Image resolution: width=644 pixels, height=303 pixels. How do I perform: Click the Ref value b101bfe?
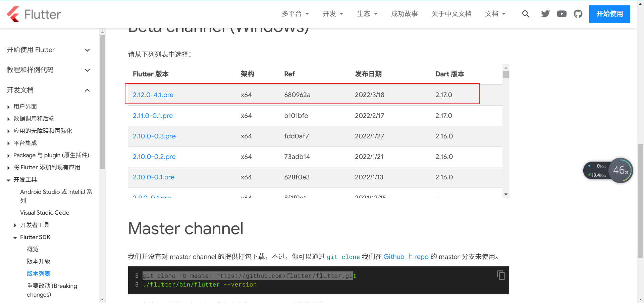[x=296, y=116]
